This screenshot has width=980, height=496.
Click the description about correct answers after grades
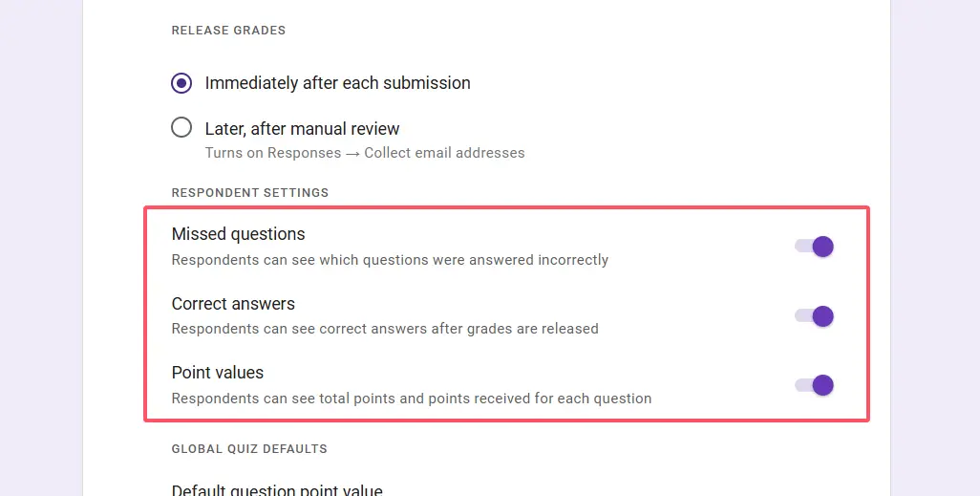(385, 329)
